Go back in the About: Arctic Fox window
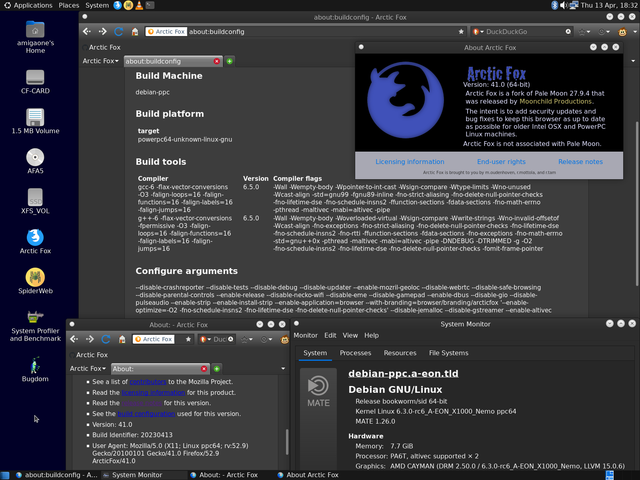 coord(74,339)
